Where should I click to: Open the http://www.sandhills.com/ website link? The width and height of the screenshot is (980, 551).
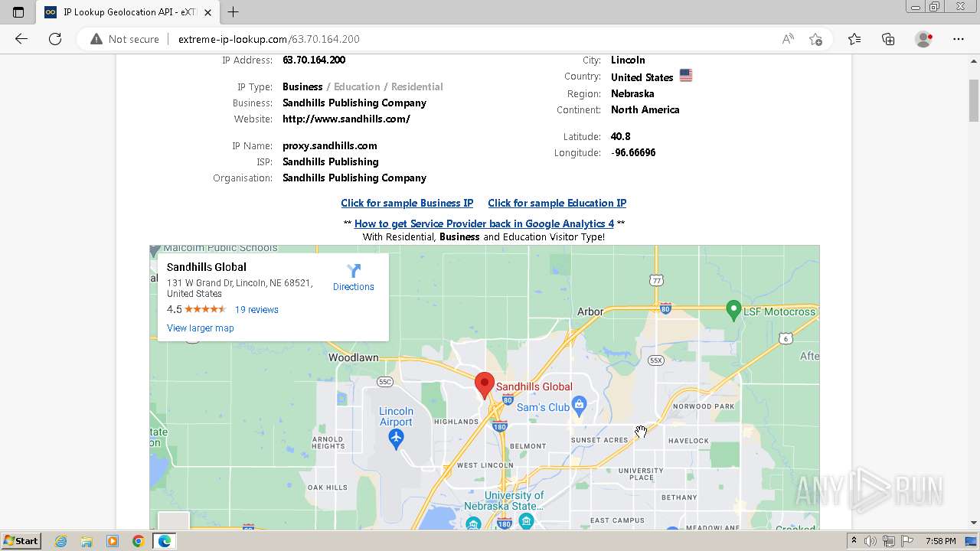(346, 119)
